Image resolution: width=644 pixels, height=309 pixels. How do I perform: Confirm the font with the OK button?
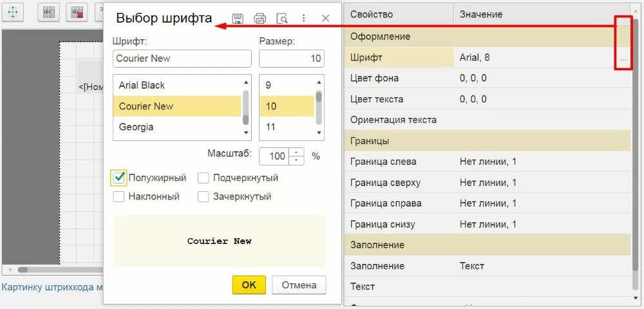(x=249, y=285)
